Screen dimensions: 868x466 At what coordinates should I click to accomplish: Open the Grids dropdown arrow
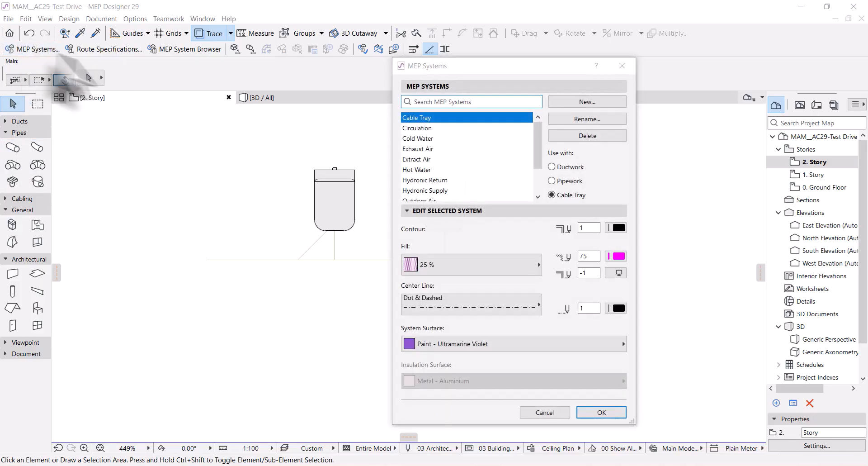point(186,33)
